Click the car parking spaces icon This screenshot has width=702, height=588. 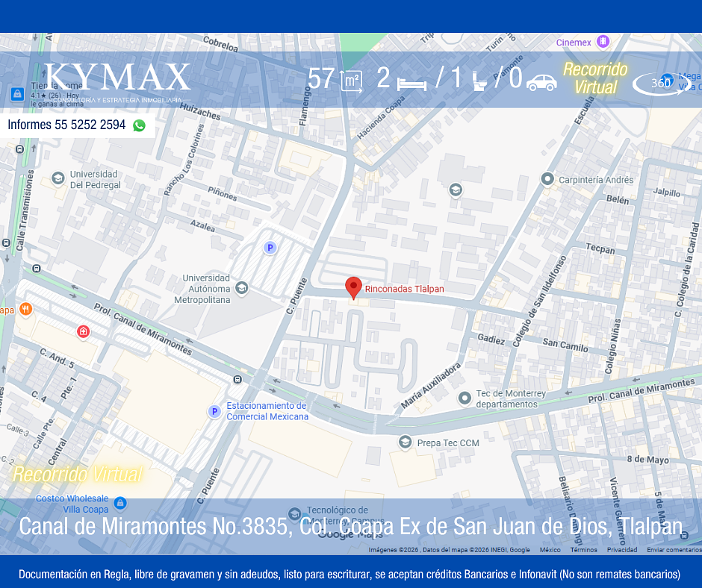[x=541, y=83]
